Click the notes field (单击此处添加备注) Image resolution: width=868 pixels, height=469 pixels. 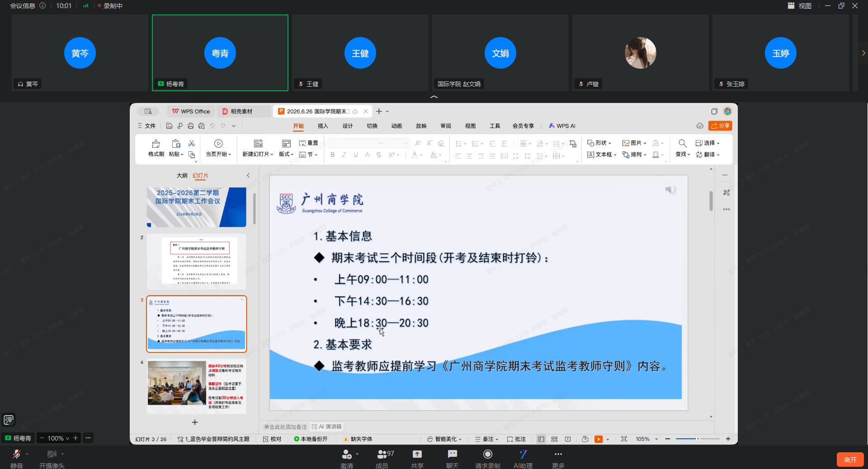click(285, 427)
